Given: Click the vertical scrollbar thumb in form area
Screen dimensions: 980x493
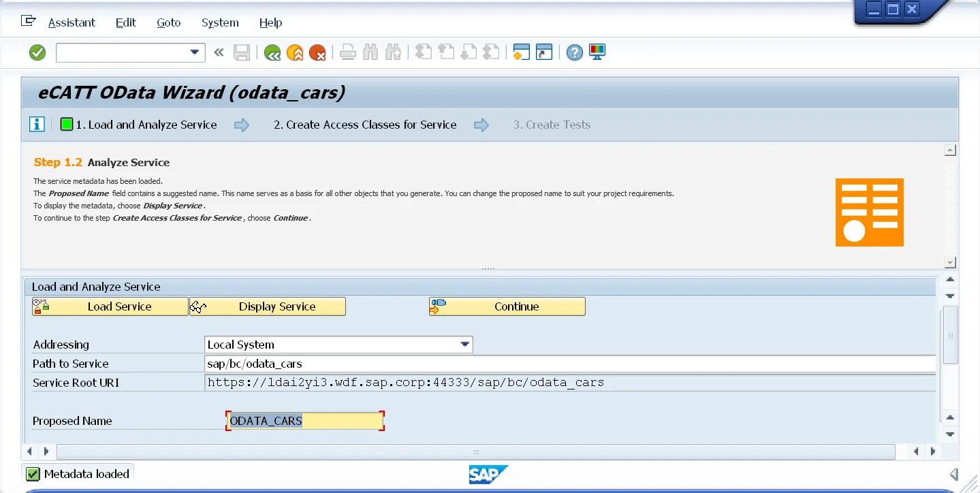Looking at the screenshot, I should 951,335.
